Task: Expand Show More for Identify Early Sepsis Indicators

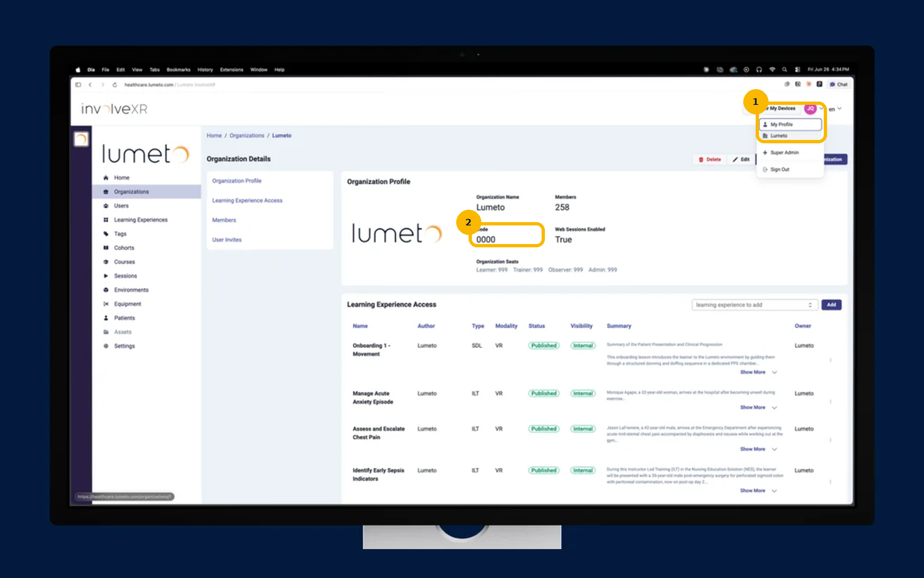Action: (x=758, y=490)
